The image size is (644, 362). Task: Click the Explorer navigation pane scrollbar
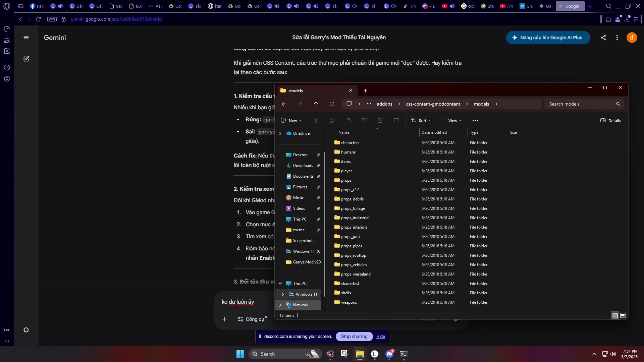point(324,221)
